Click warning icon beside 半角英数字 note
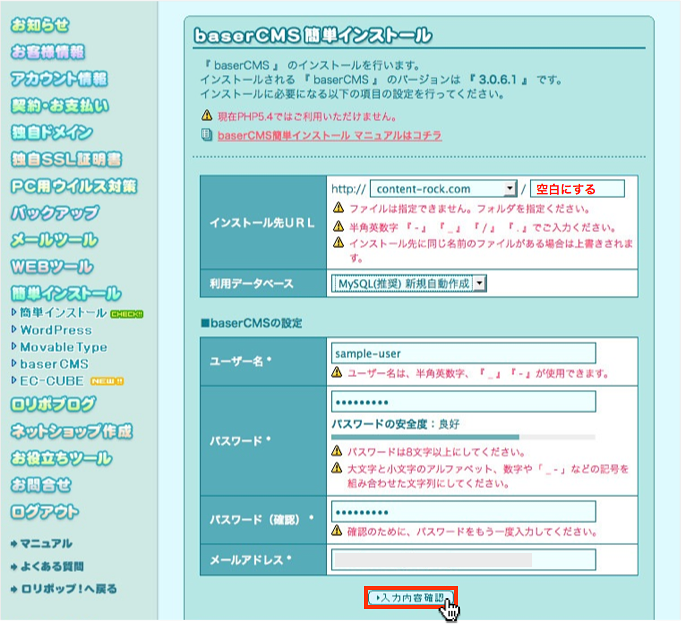Screen dimensions: 681x624 [x=338, y=226]
